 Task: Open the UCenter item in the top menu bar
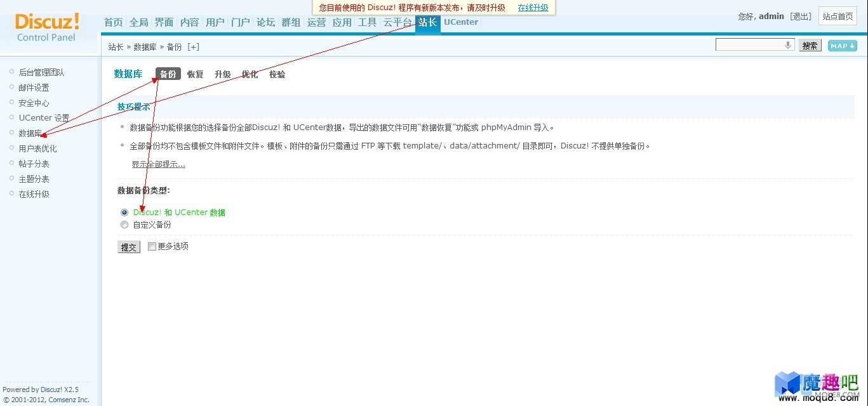[x=461, y=22]
